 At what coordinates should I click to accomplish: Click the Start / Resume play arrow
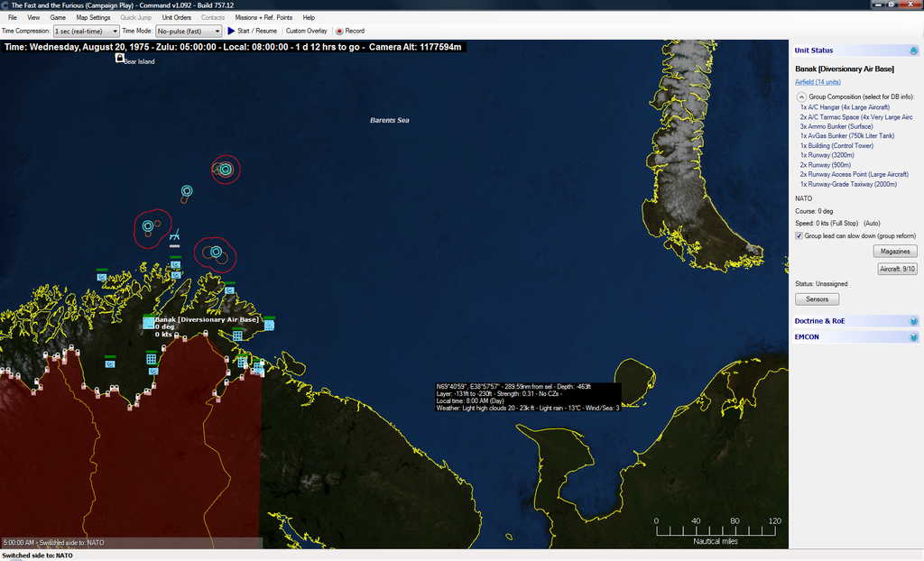pos(231,31)
